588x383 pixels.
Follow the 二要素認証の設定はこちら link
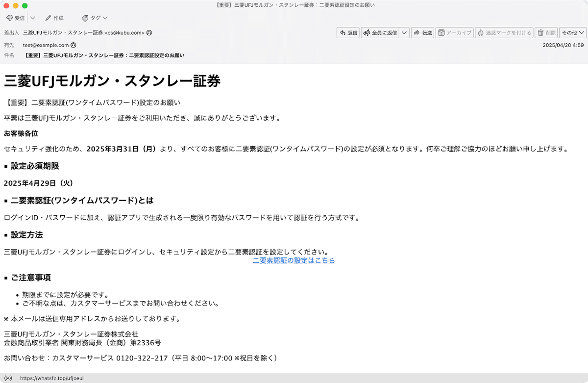pos(294,261)
